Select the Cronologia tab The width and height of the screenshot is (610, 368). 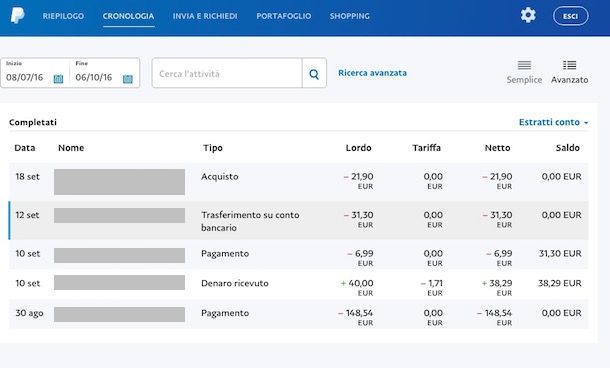pyautogui.click(x=128, y=16)
